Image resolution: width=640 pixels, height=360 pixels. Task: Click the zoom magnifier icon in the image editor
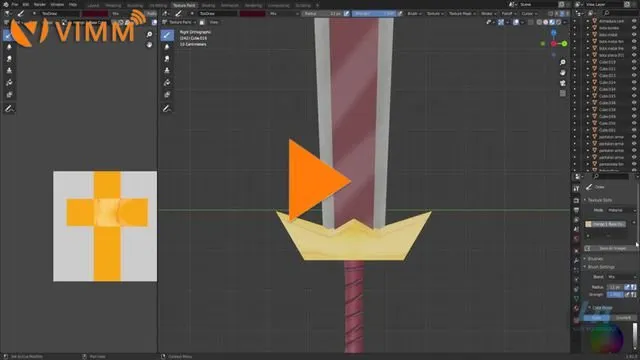pyautogui.click(x=149, y=34)
